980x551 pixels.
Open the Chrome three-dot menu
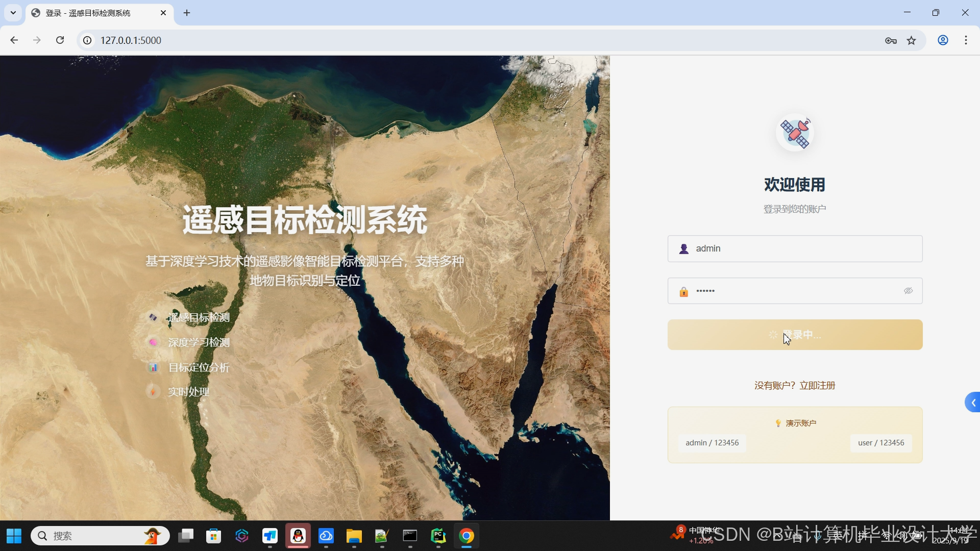[x=966, y=40]
